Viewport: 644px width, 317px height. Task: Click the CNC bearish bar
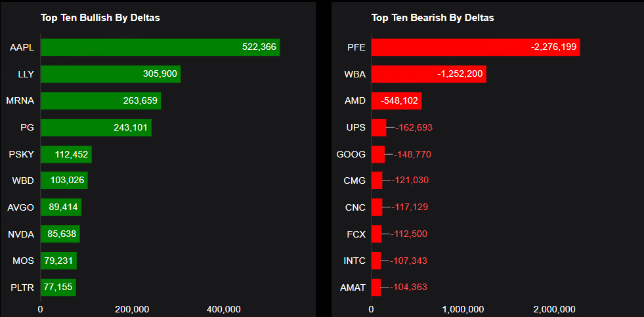377,207
